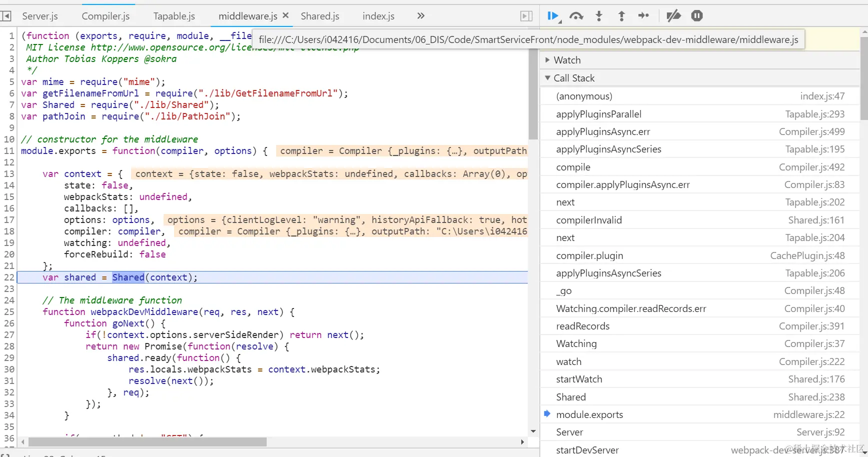Image resolution: width=868 pixels, height=457 pixels.
Task: Show the file navigator sidebar
Action: (6, 16)
